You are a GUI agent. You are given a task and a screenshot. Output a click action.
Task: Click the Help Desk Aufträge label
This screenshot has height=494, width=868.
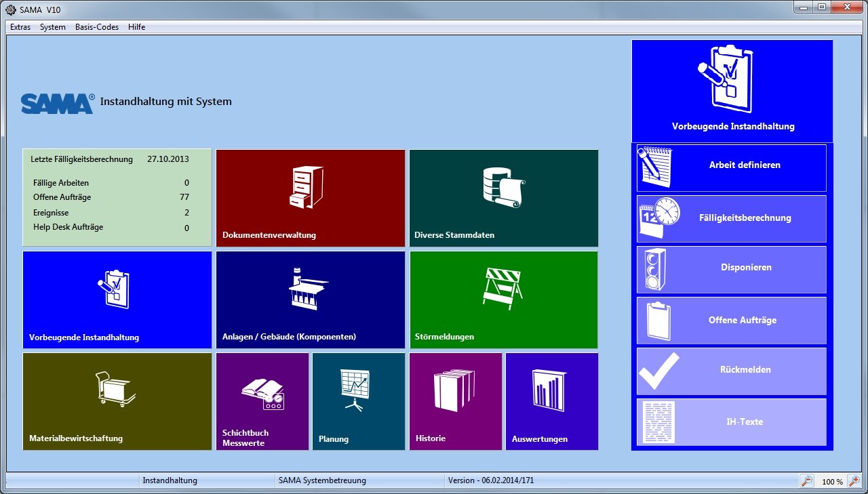pyautogui.click(x=68, y=228)
